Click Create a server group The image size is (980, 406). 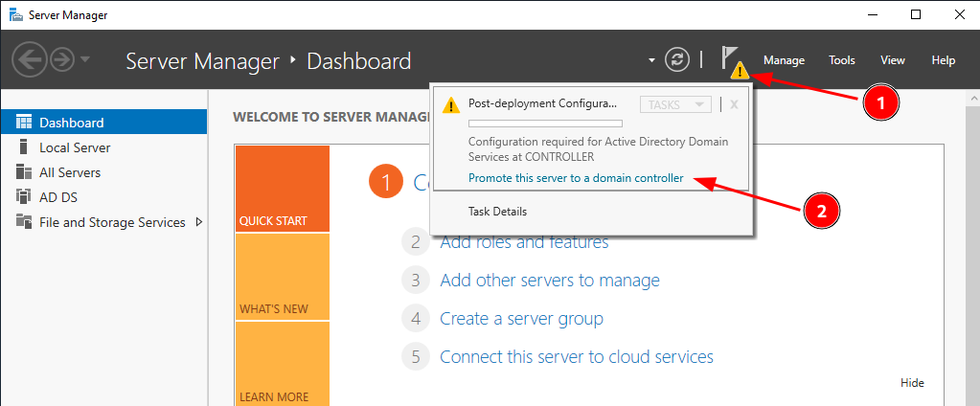[x=522, y=319]
